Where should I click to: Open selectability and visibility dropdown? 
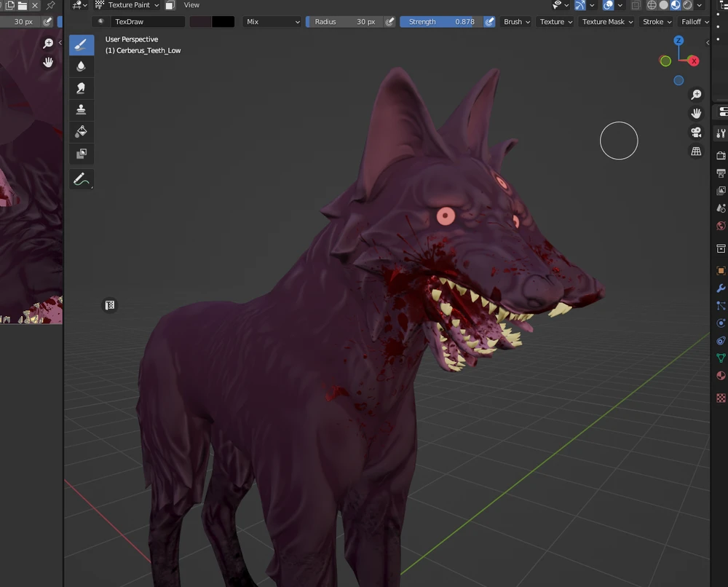[x=561, y=5]
